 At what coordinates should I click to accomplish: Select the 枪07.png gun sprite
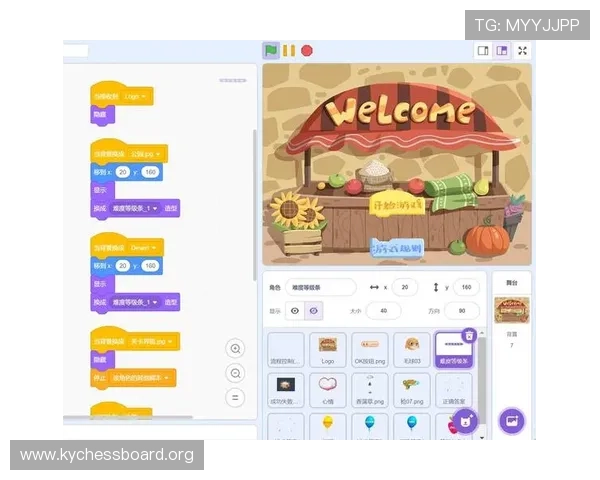click(412, 390)
